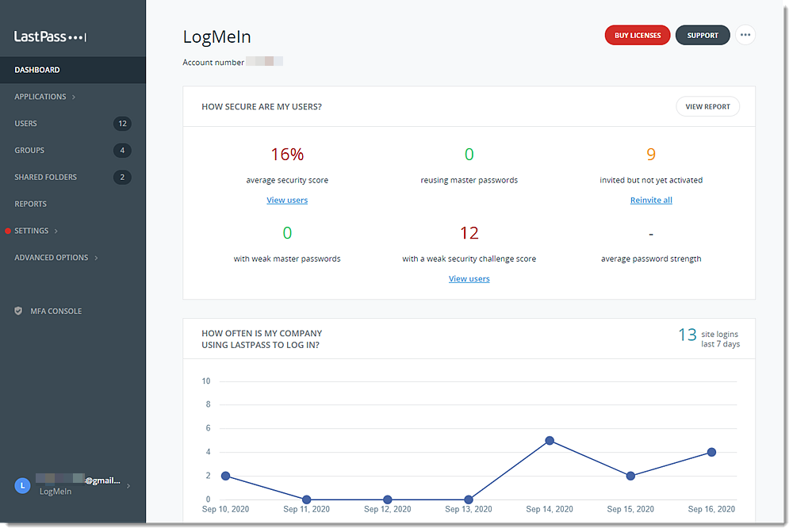This screenshot has height=532, width=793.
Task: Click the Users count badge 12
Action: coord(122,124)
